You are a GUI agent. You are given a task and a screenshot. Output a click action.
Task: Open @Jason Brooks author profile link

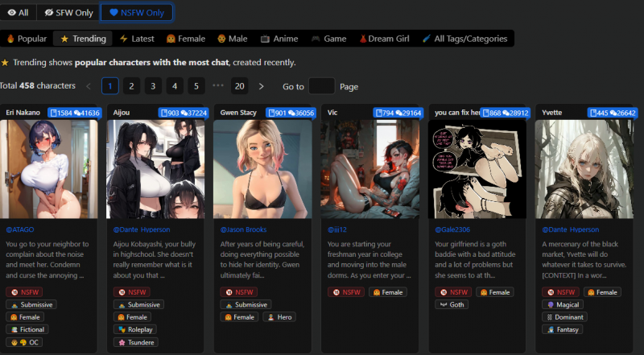[x=246, y=229]
